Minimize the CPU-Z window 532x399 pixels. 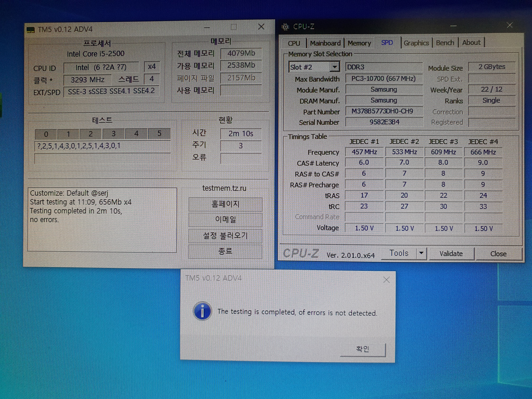coord(453,26)
